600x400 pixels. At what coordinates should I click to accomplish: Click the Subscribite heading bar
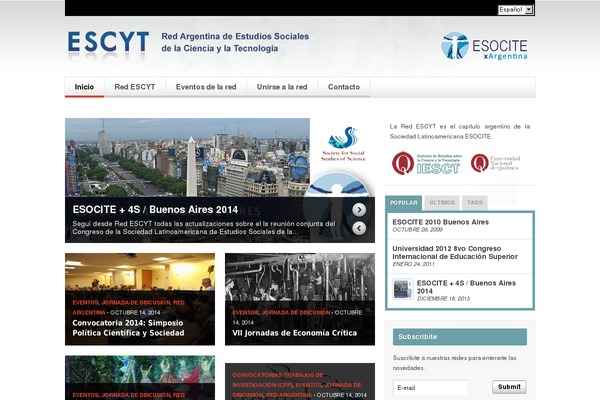click(460, 337)
